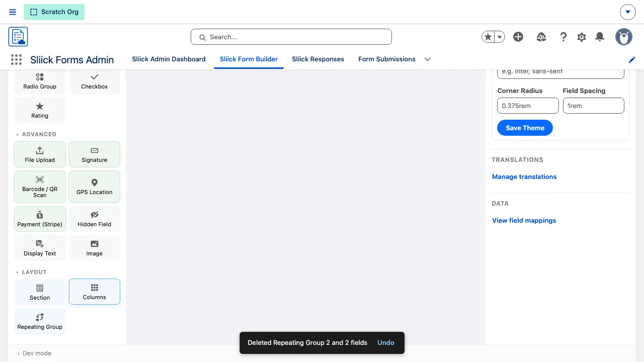
Task: Open the Setup gear icon
Action: coord(582,37)
